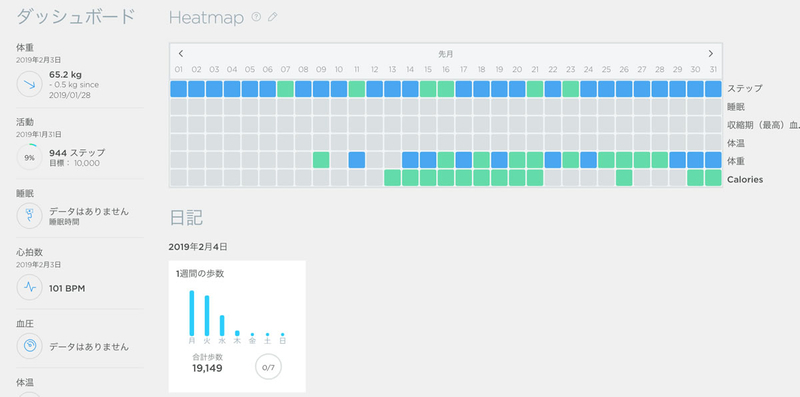Click the steps cell for day 07
Viewport: 800px width, 397px height.
286,89
